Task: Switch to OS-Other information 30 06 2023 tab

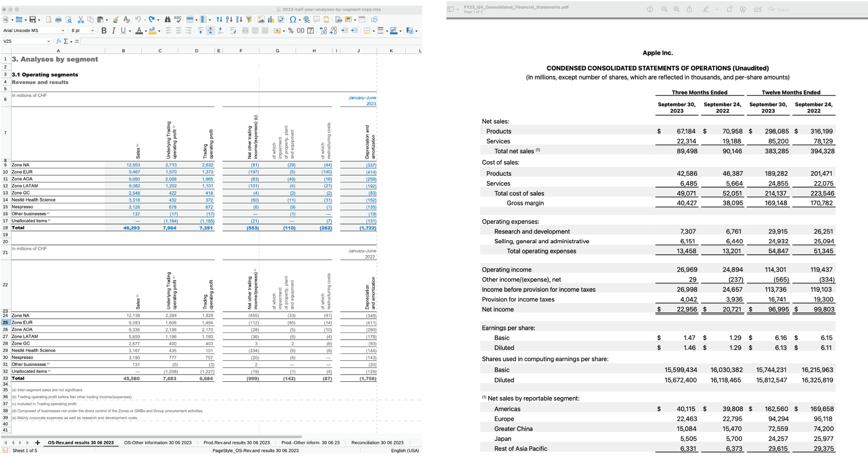Action: point(158,443)
